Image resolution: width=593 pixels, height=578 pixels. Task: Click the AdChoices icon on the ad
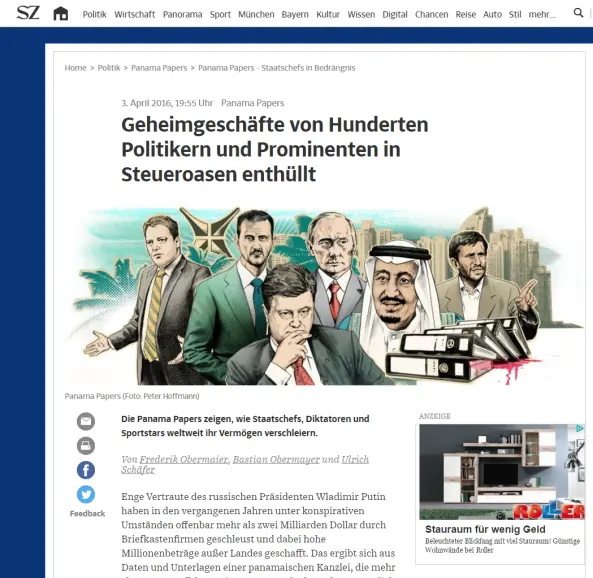(580, 429)
